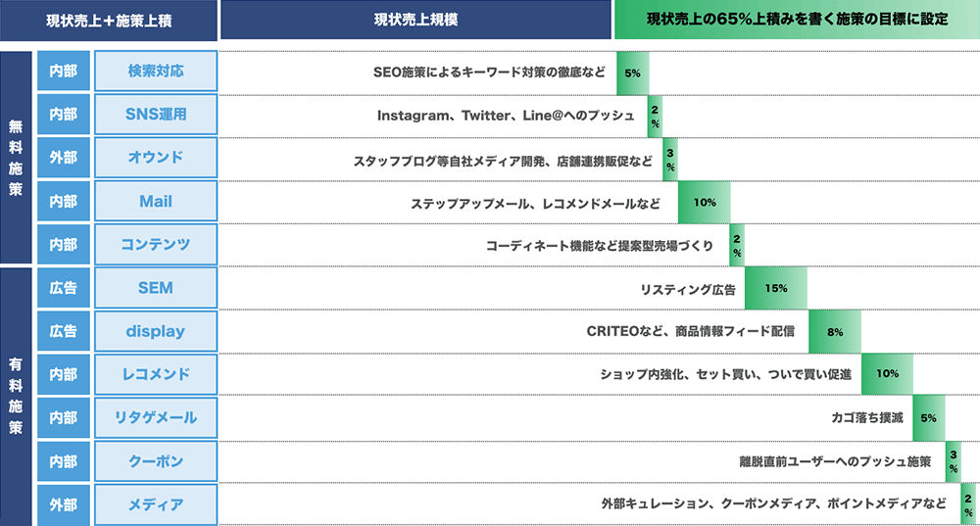
Task: Select the SNS運用 label box
Action: tap(156, 115)
